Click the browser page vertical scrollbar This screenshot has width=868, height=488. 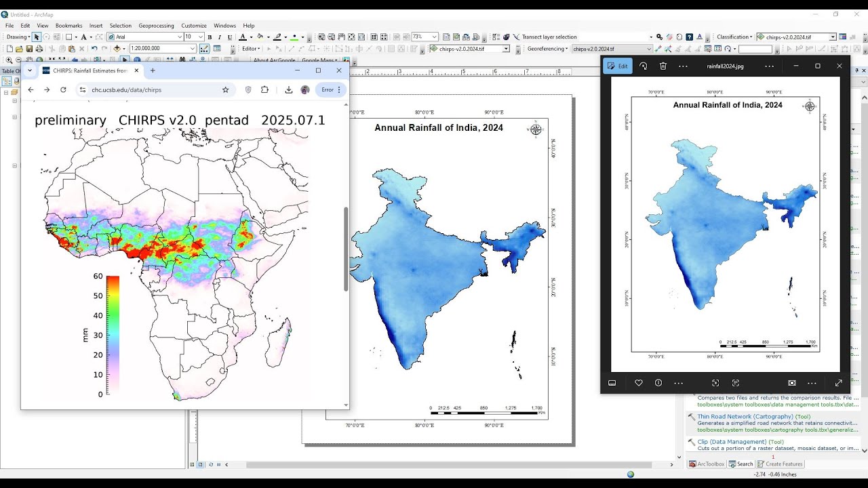[x=346, y=249]
